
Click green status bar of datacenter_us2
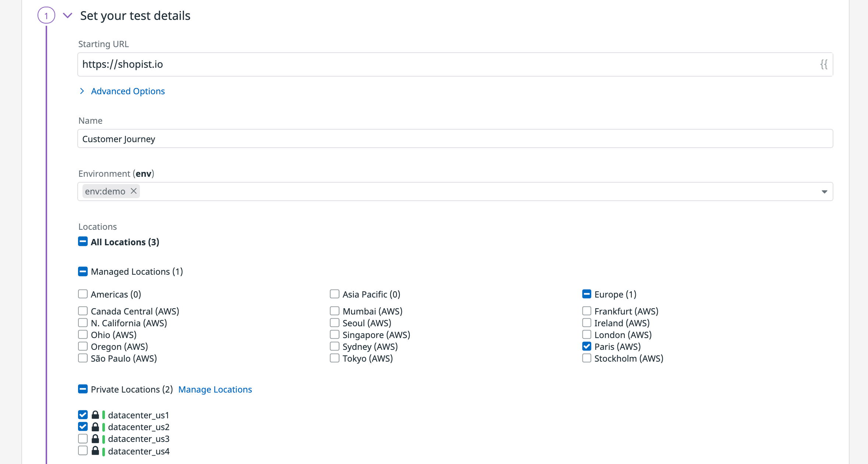(104, 427)
